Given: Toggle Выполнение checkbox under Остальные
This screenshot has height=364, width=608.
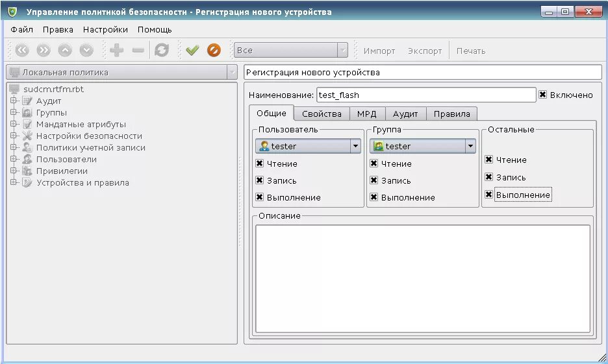Looking at the screenshot, I should click(489, 195).
